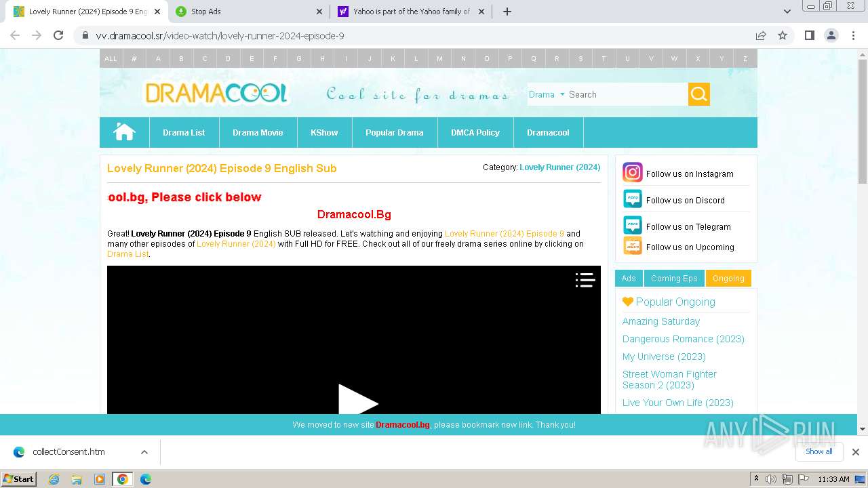Open My Universe (2023) link

[664, 357]
